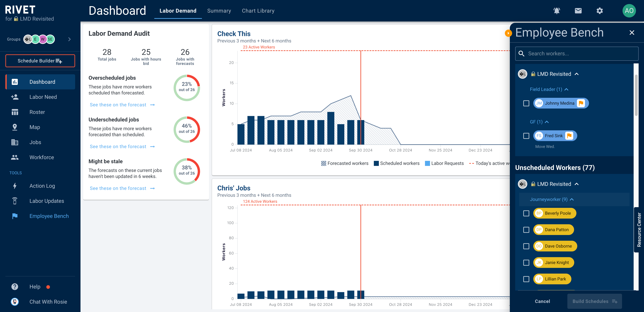Viewport: 644px width, 312px height.
Task: Click the Help question mark icon
Action: point(15,287)
